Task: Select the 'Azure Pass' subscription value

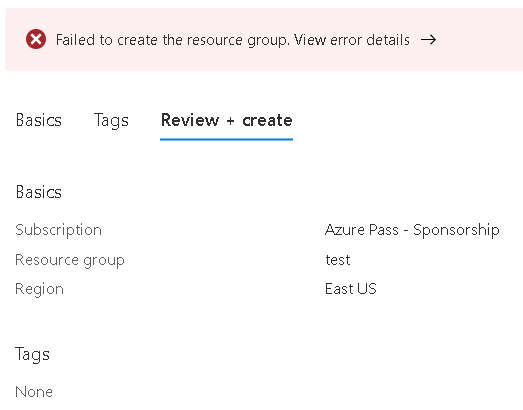Action: [x=362, y=230]
